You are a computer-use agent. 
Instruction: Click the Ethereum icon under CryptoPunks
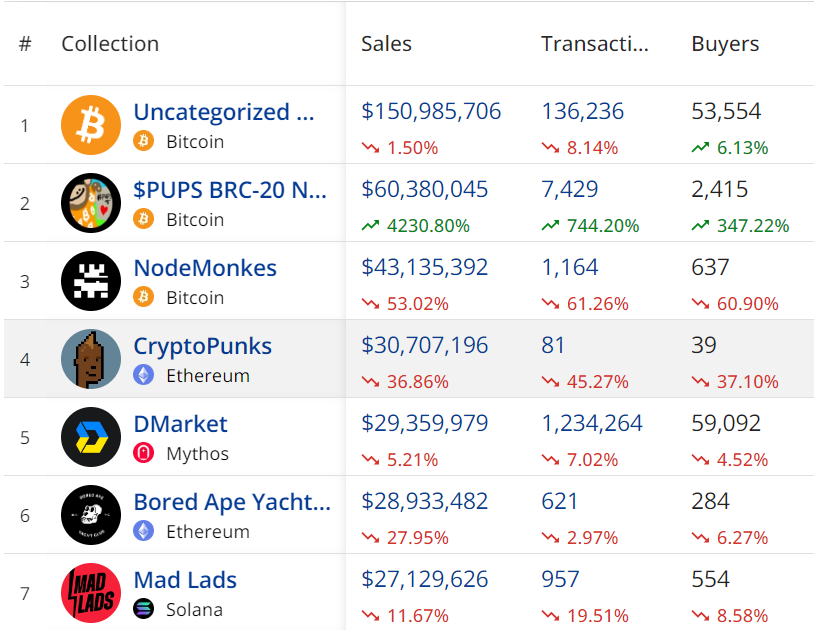click(x=144, y=376)
